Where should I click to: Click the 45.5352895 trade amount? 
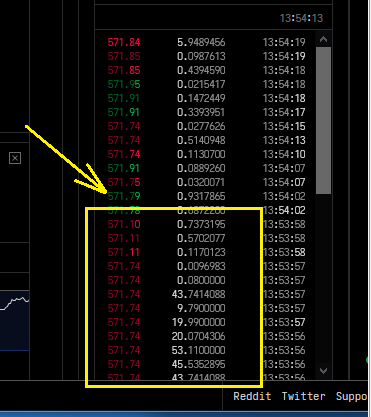coord(198,364)
